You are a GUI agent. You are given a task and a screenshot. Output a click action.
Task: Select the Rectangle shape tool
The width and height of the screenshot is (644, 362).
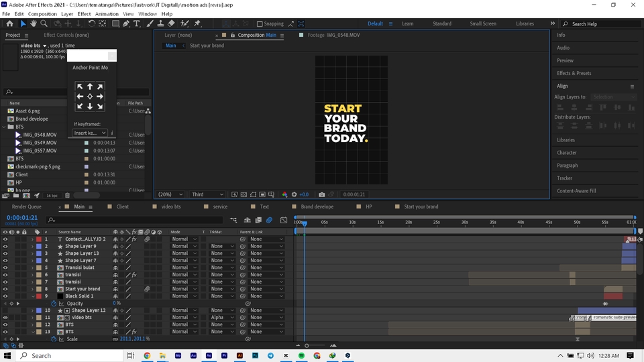pyautogui.click(x=115, y=24)
